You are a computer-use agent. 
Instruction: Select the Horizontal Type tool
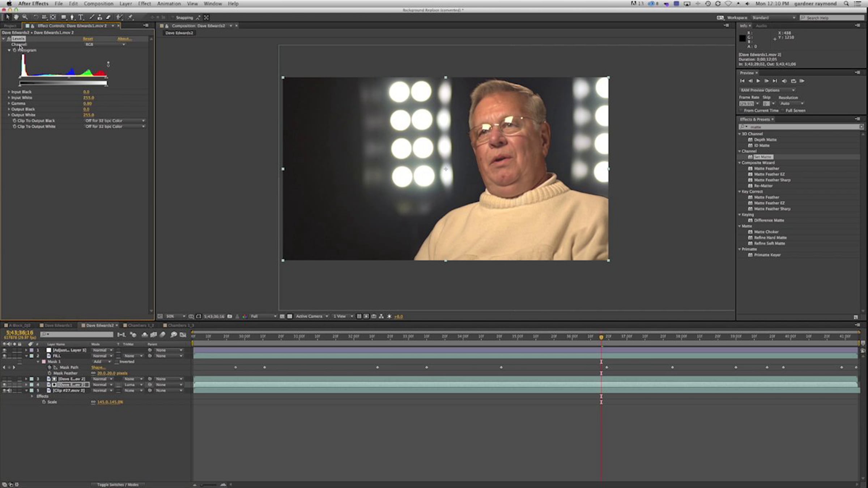click(x=81, y=17)
